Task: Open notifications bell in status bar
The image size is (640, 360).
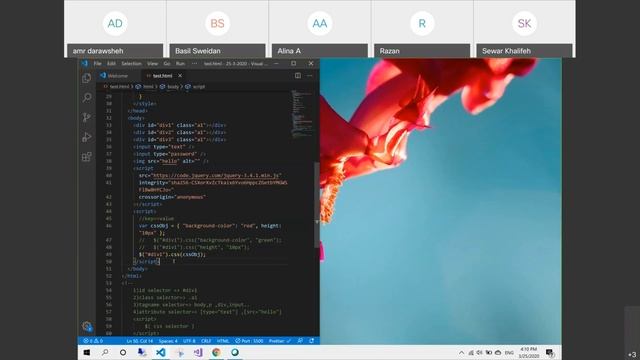Action: coord(312,341)
